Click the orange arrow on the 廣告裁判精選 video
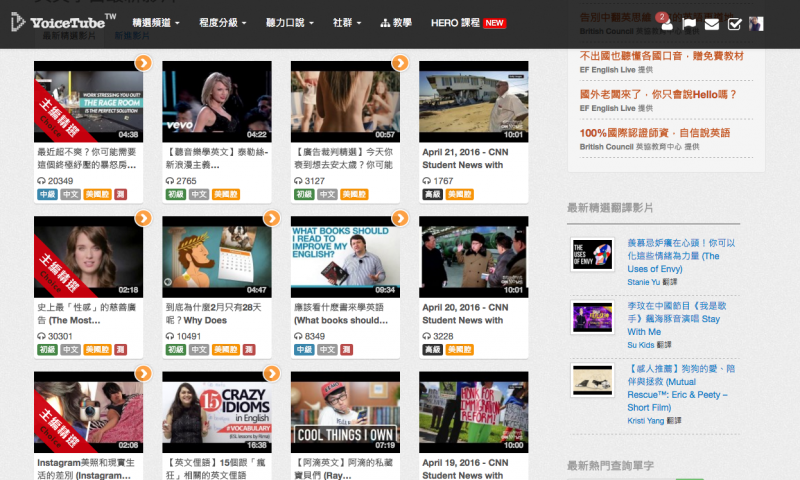 pos(400,63)
